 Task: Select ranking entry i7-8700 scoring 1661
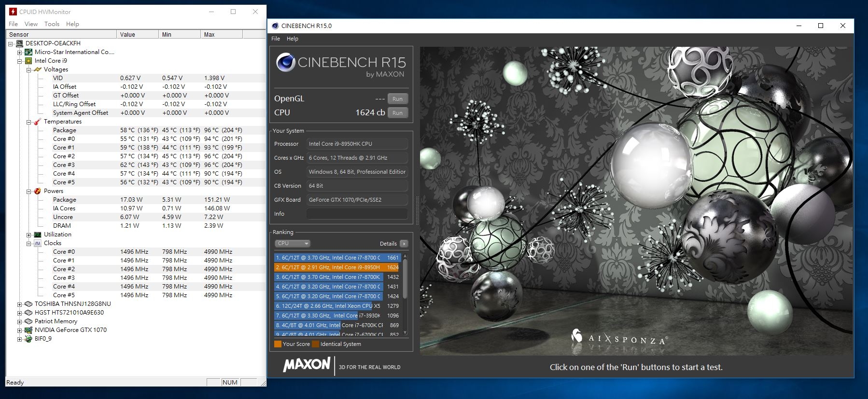(336, 258)
